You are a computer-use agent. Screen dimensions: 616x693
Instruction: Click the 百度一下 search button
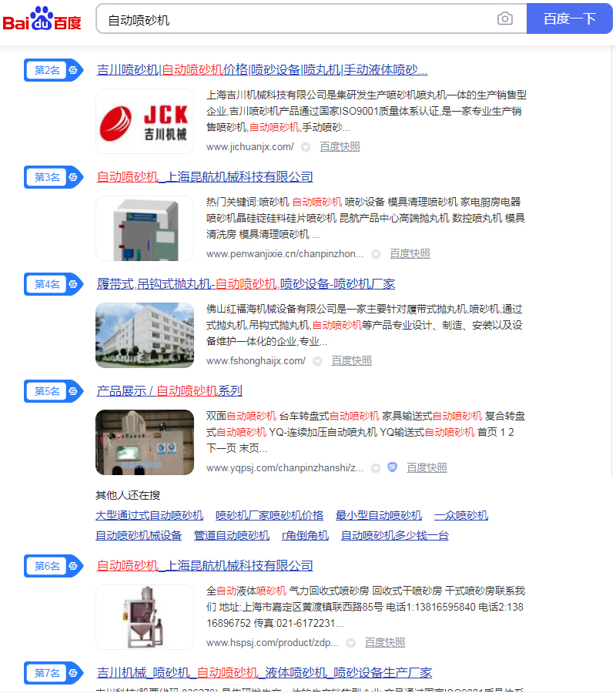coord(569,18)
